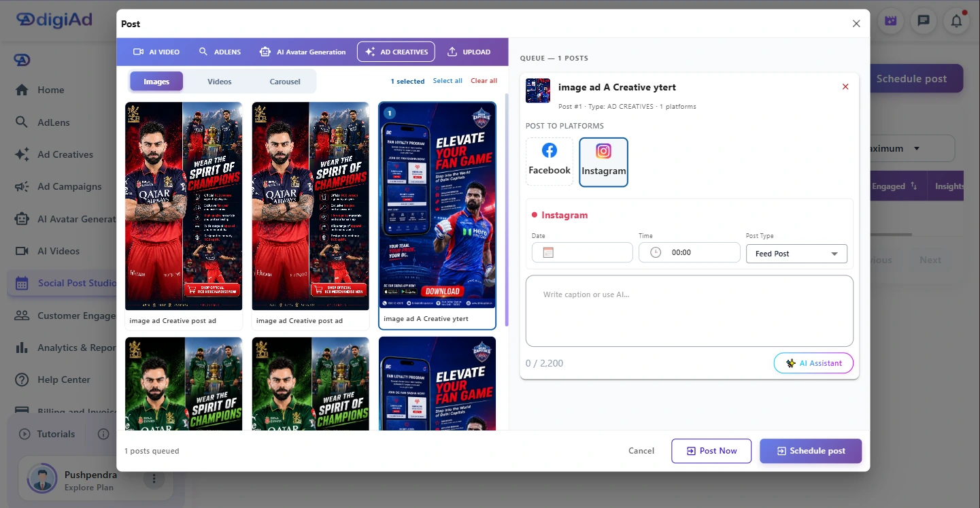Toggle the Instagram platform
The image size is (980, 508).
(603, 162)
